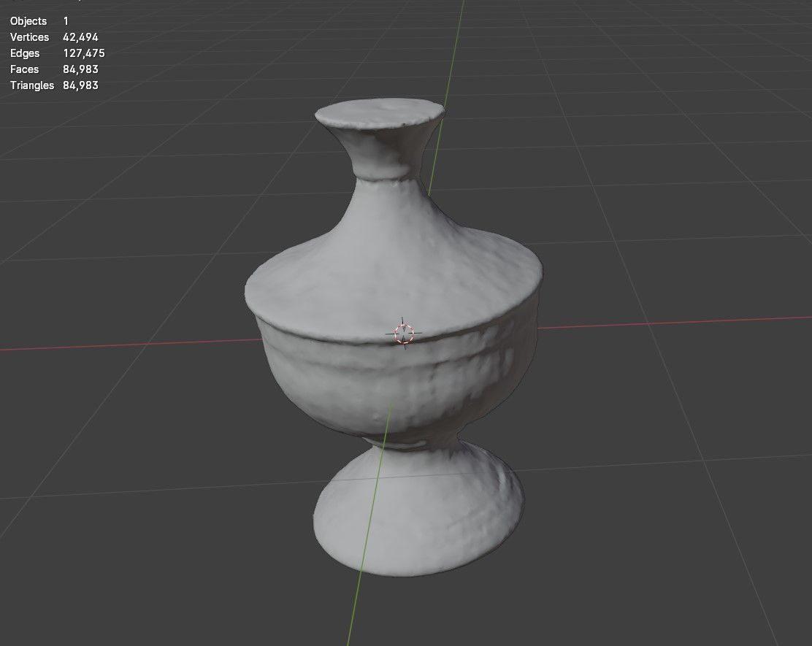Click the 84,983 value beside Faces
The height and width of the screenshot is (646, 812).
coord(80,69)
